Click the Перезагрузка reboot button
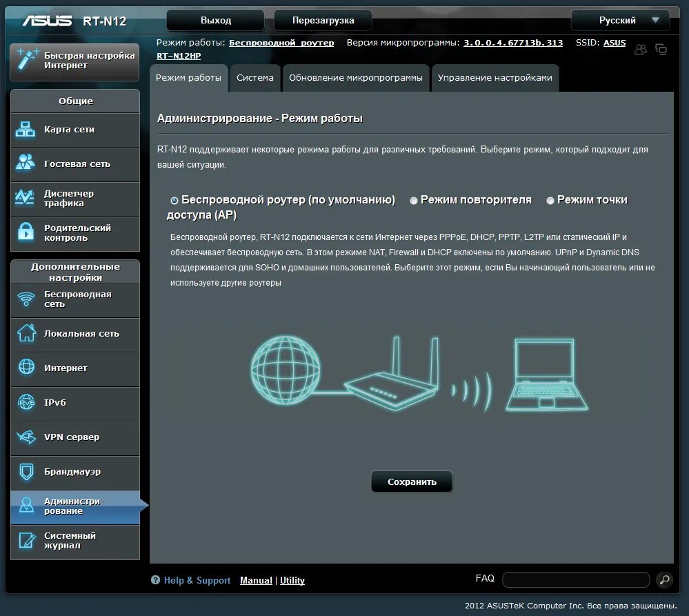Screen dimensions: 689x616 [323, 20]
